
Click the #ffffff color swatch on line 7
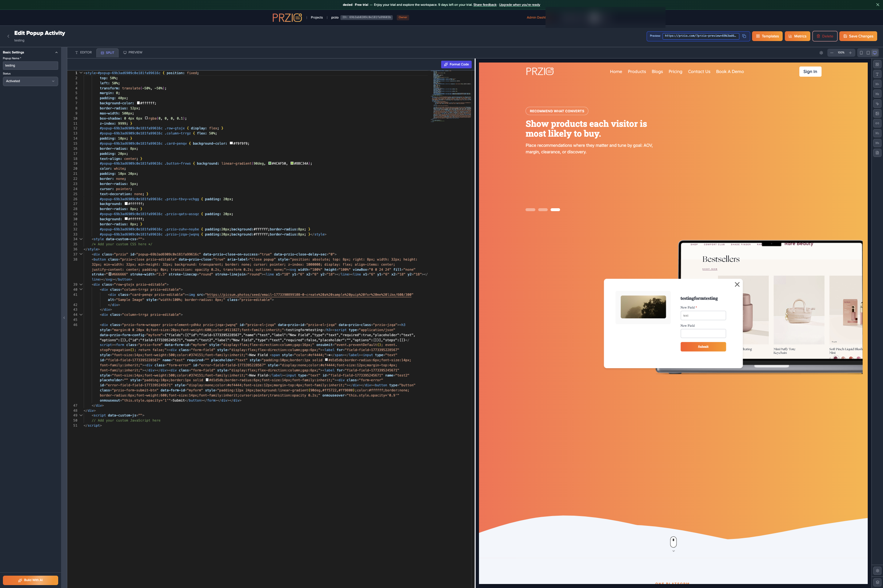(x=138, y=103)
